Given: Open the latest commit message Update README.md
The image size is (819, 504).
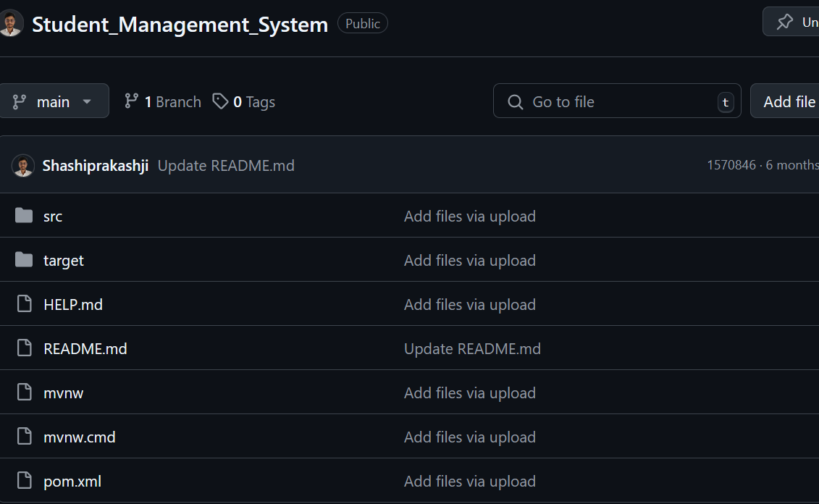Looking at the screenshot, I should 226,166.
